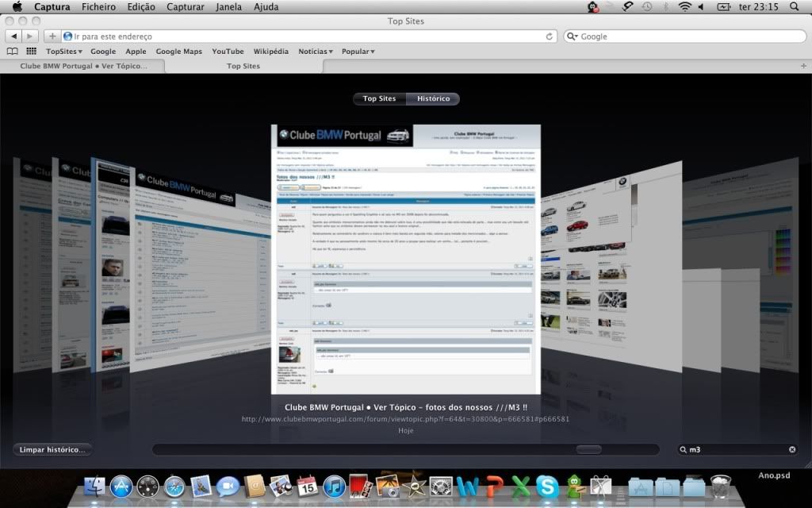Open the Capturar menu
The width and height of the screenshot is (812, 508).
click(x=186, y=6)
